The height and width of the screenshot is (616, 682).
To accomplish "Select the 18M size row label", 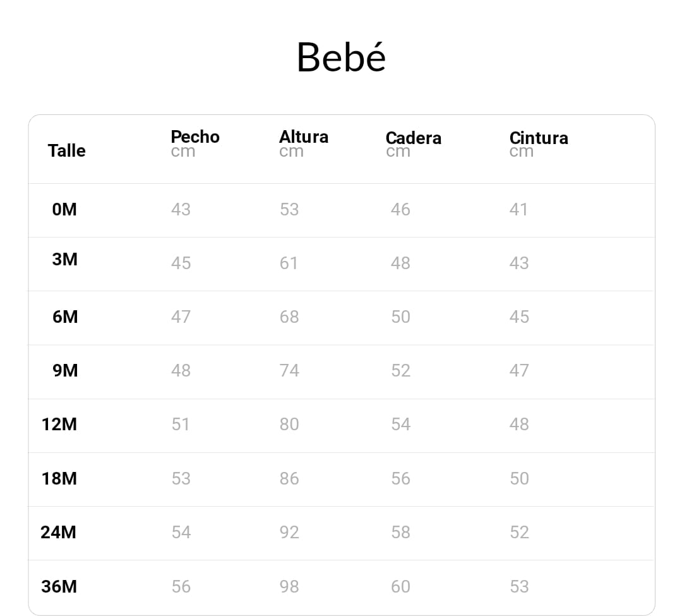I will click(x=59, y=478).
